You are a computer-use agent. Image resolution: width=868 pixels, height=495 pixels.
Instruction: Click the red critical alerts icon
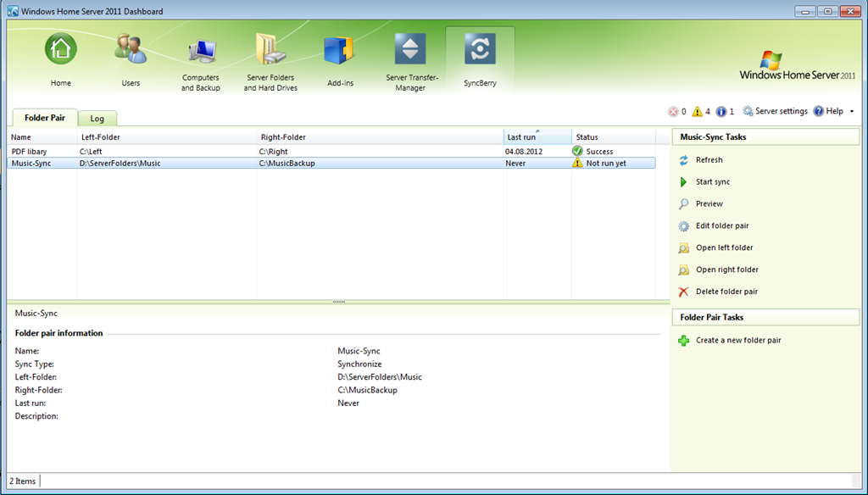click(x=673, y=112)
